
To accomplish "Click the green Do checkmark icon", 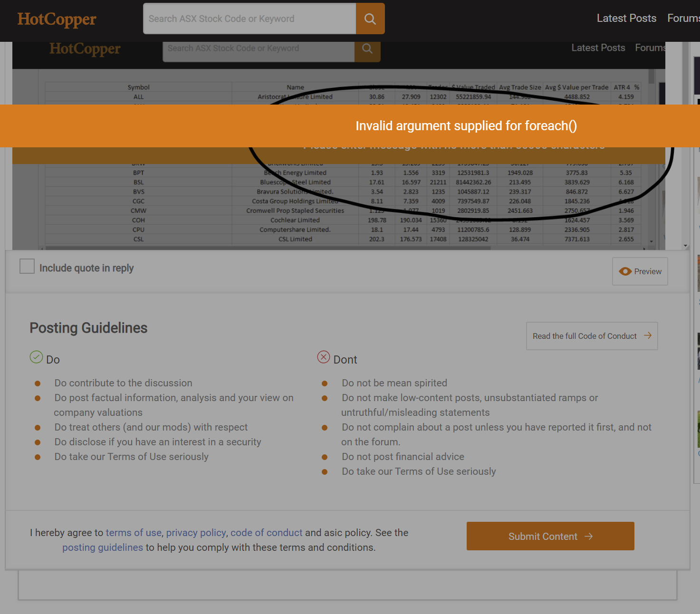I will 37,357.
